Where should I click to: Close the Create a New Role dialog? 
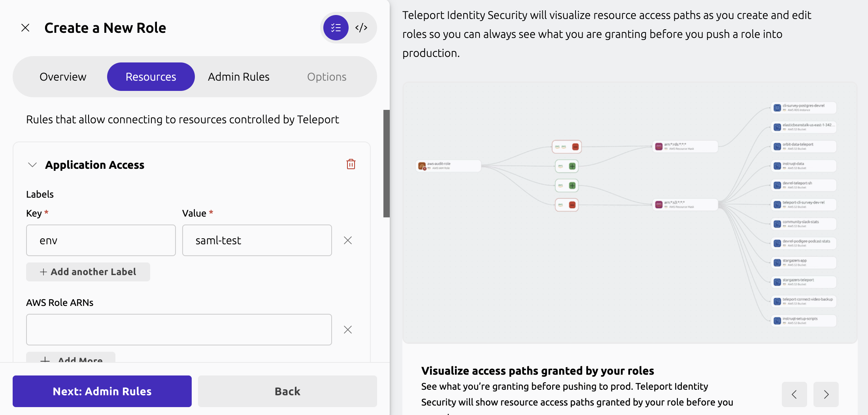pyautogui.click(x=25, y=28)
